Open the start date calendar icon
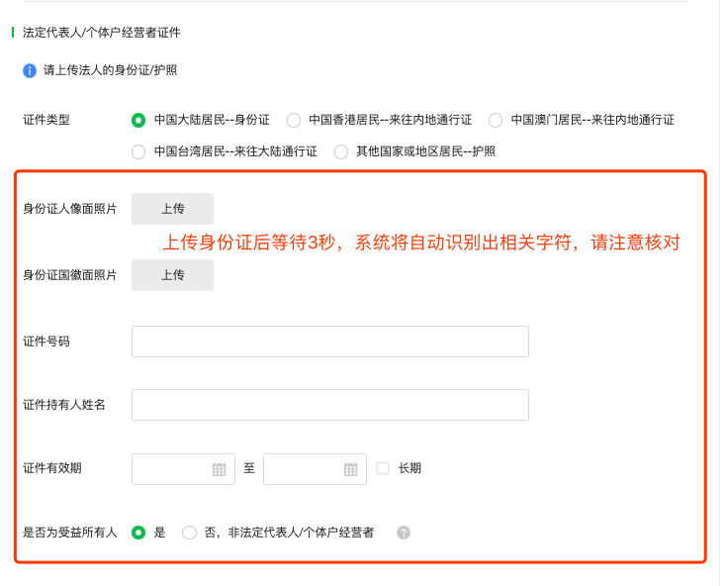728x586 pixels. (220, 469)
